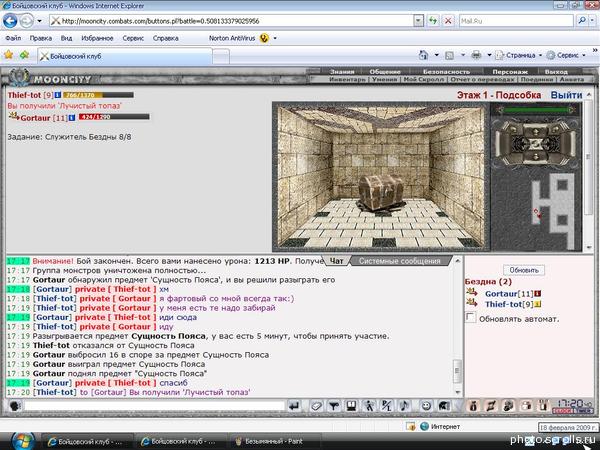This screenshot has width=600, height=450.
Task: Click the money bag icon in bottom-right toolbar
Action: [473, 406]
